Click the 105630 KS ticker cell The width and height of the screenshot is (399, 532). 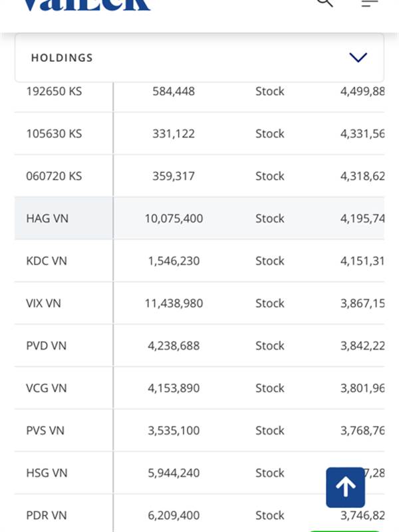(x=54, y=134)
